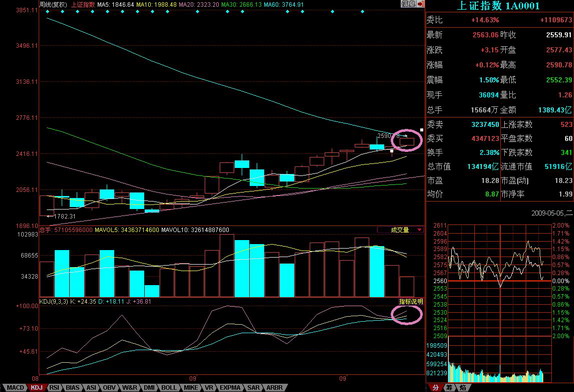The width and height of the screenshot is (574, 392).
Task: Open the 指标说明 indicator explanation link
Action: click(411, 301)
